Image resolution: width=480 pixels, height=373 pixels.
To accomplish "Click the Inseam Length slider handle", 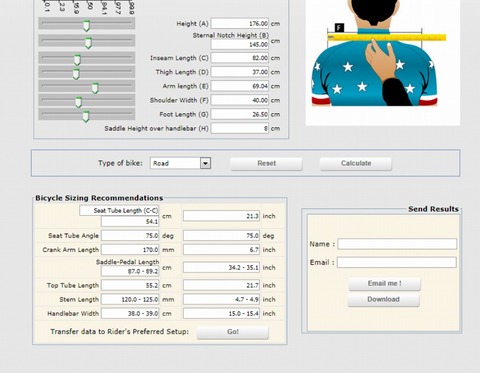I will click(77, 60).
